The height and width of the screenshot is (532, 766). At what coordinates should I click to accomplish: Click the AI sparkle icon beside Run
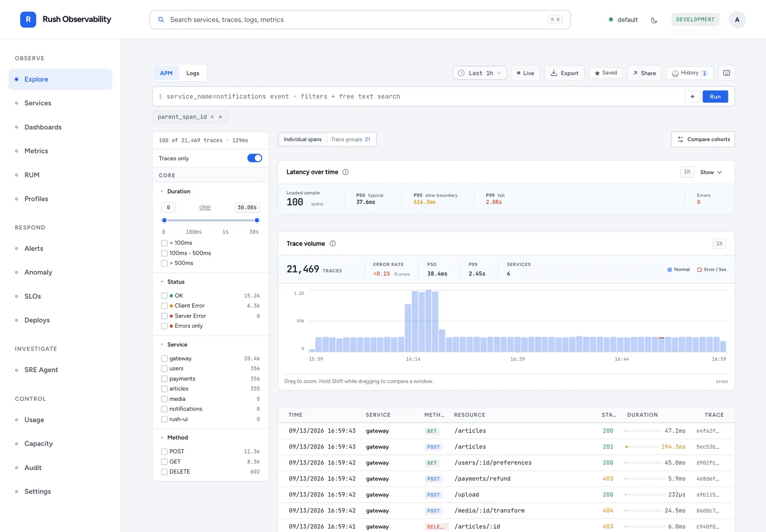click(x=692, y=97)
